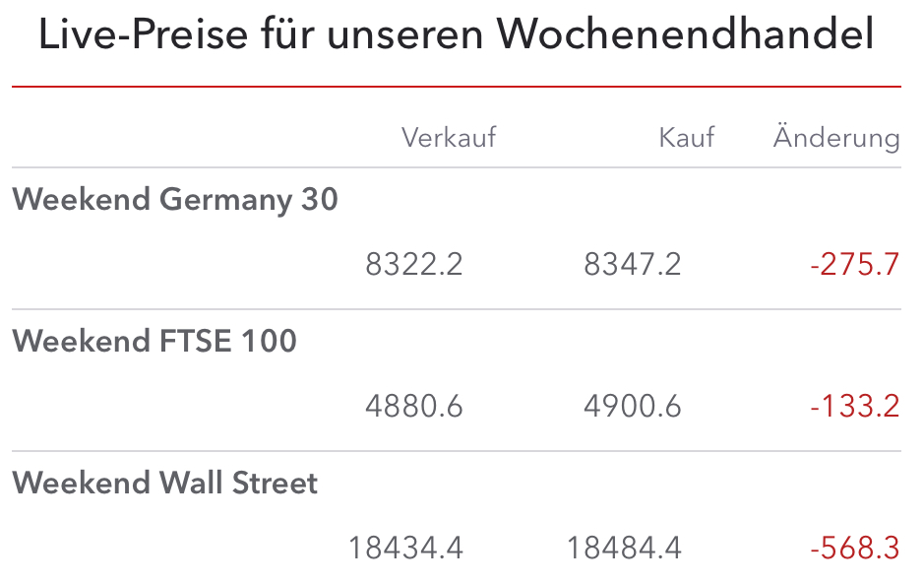Select Wall Street sell price 18434.4
This screenshot has width=924, height=584.
pyautogui.click(x=405, y=548)
